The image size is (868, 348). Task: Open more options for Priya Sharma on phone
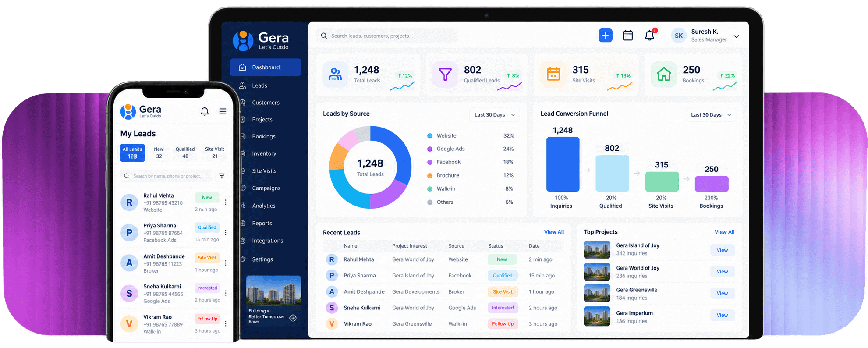coord(226,233)
